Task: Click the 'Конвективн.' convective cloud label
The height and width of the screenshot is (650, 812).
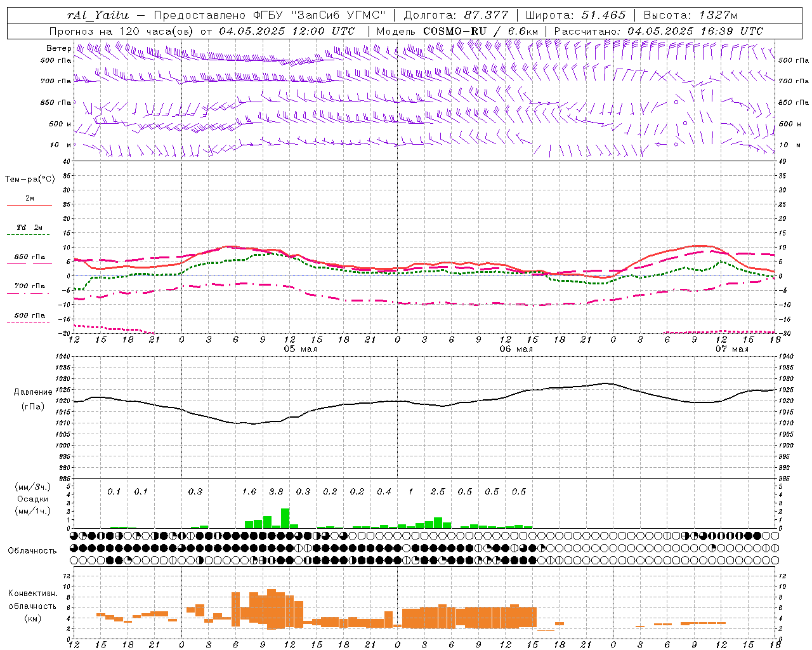Action: [33, 594]
